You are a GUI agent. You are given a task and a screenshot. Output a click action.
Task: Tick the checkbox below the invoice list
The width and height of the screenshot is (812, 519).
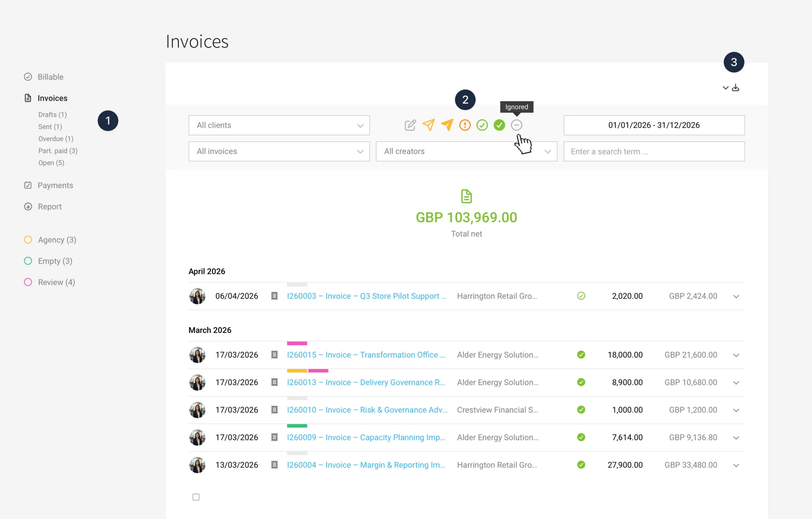(195, 496)
